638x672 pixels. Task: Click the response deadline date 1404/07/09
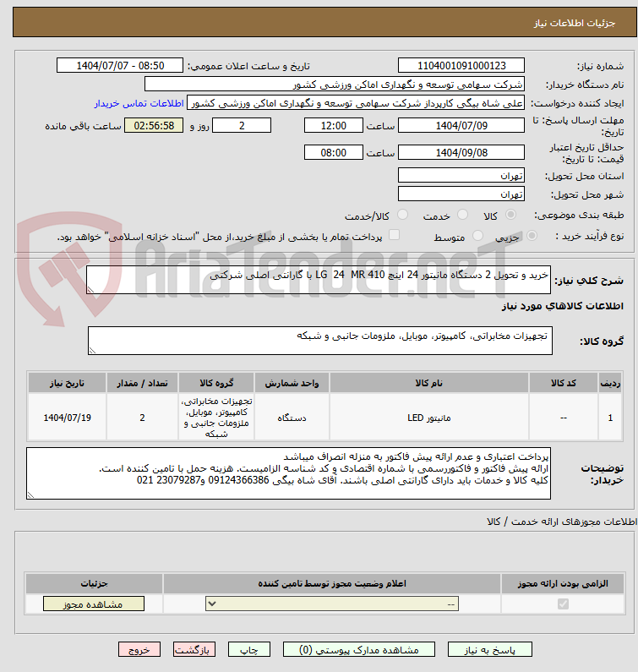[x=461, y=126]
